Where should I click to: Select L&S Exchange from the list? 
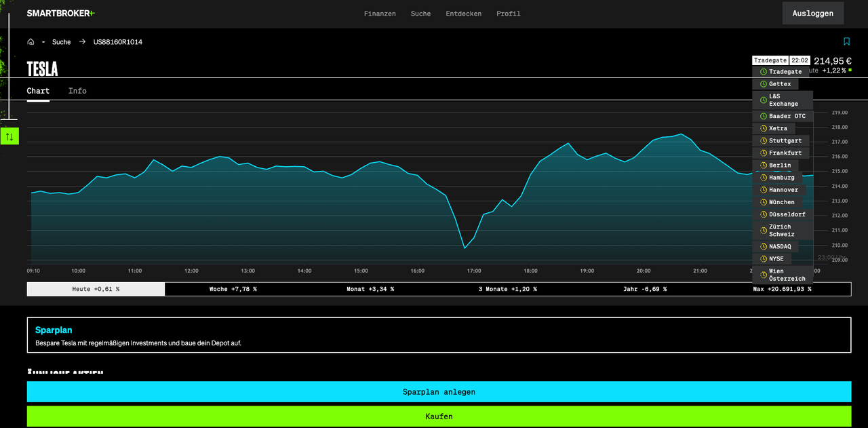click(783, 100)
